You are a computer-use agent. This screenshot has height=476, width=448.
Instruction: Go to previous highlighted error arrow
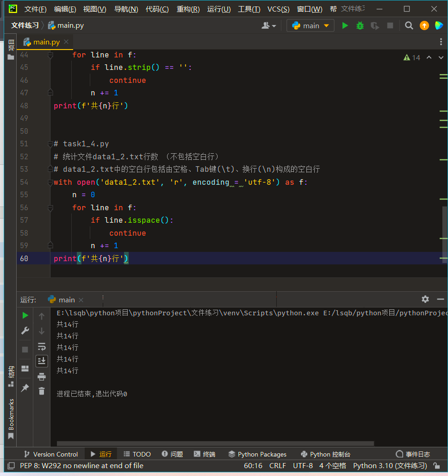[x=429, y=57]
